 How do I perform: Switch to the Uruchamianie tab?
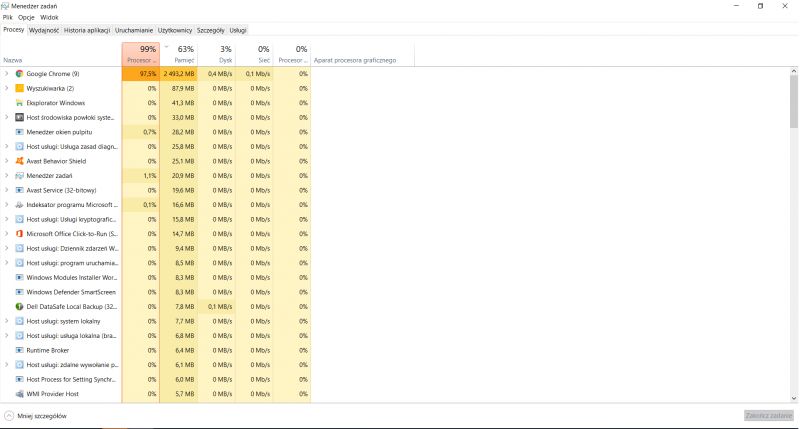(134, 31)
